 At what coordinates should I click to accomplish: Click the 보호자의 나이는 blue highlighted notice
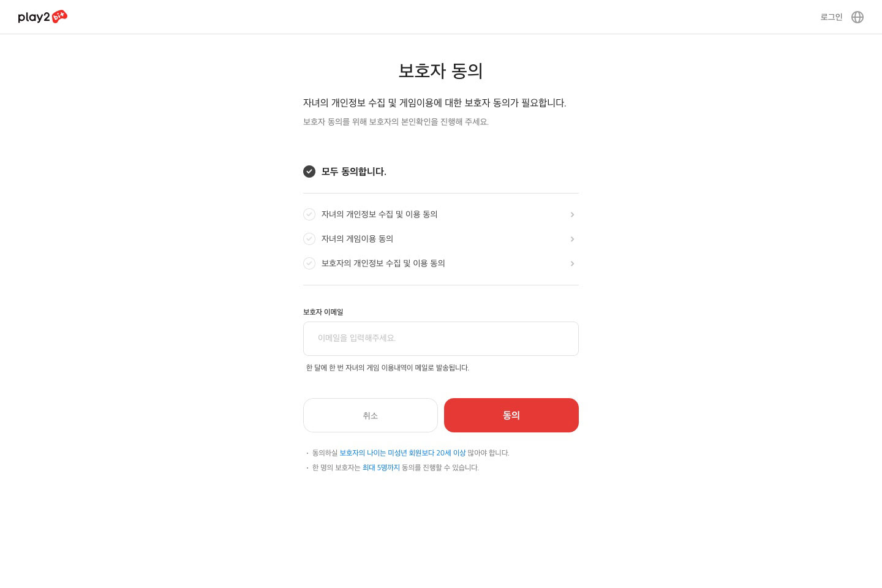pyautogui.click(x=402, y=453)
